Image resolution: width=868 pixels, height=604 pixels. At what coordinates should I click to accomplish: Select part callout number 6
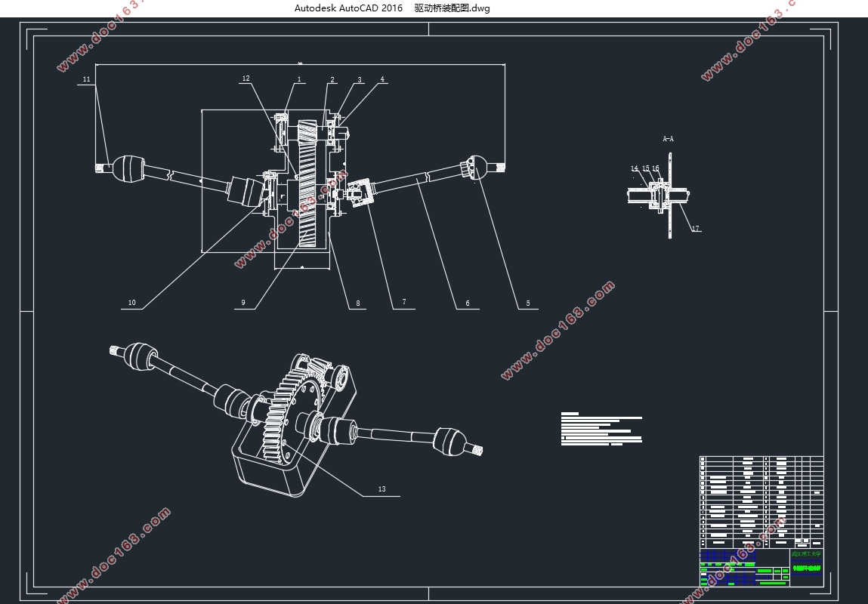point(467,303)
